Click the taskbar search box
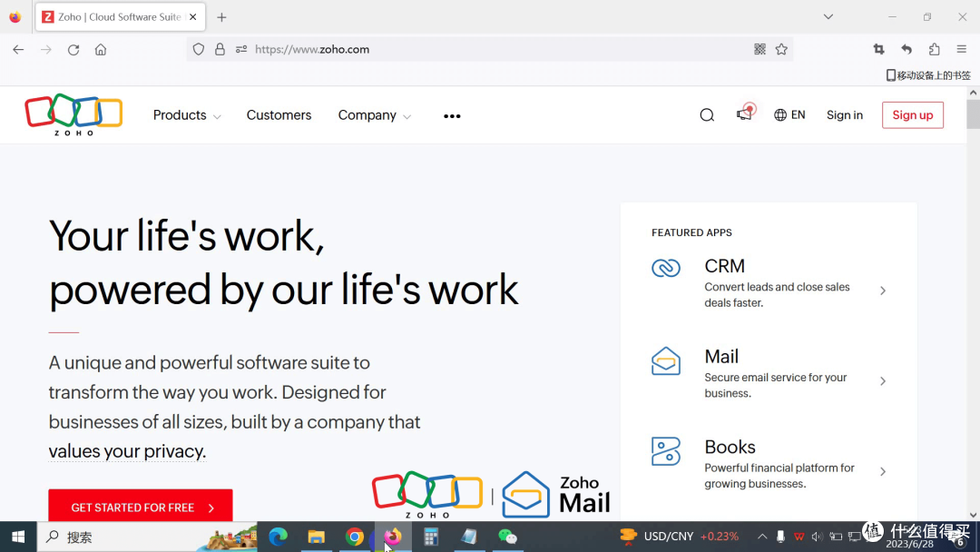 (147, 537)
